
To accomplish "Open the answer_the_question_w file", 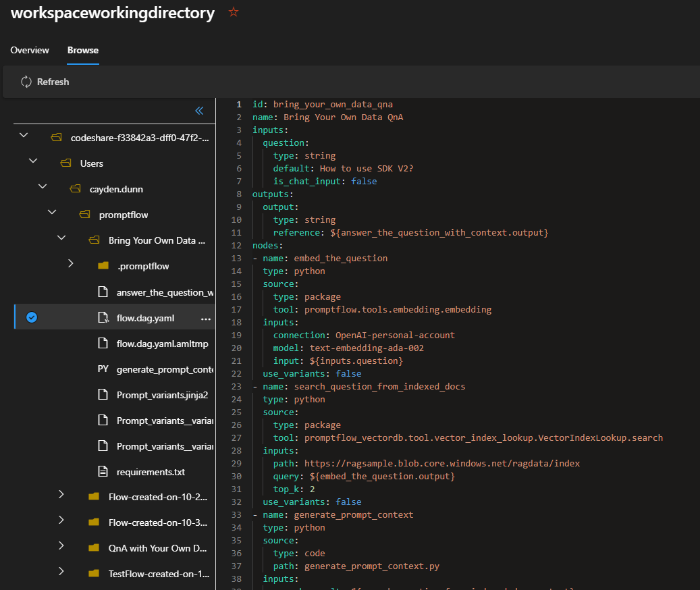I will [x=165, y=292].
